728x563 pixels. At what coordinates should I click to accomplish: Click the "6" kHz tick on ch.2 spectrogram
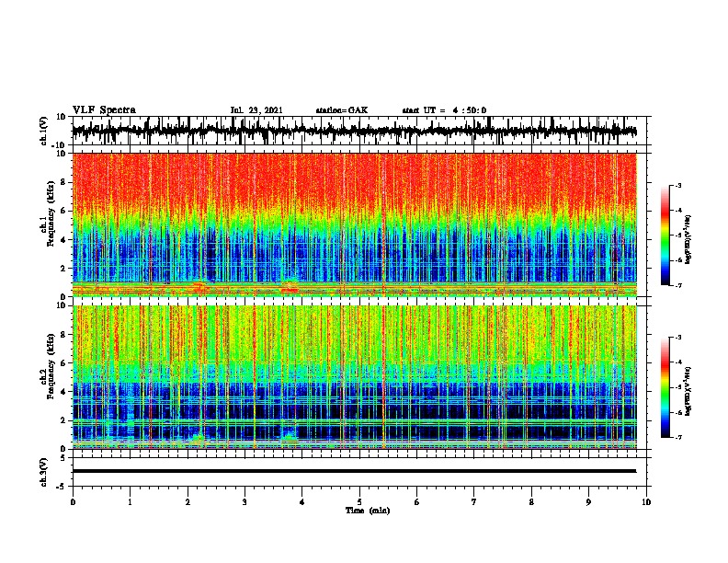[63, 363]
